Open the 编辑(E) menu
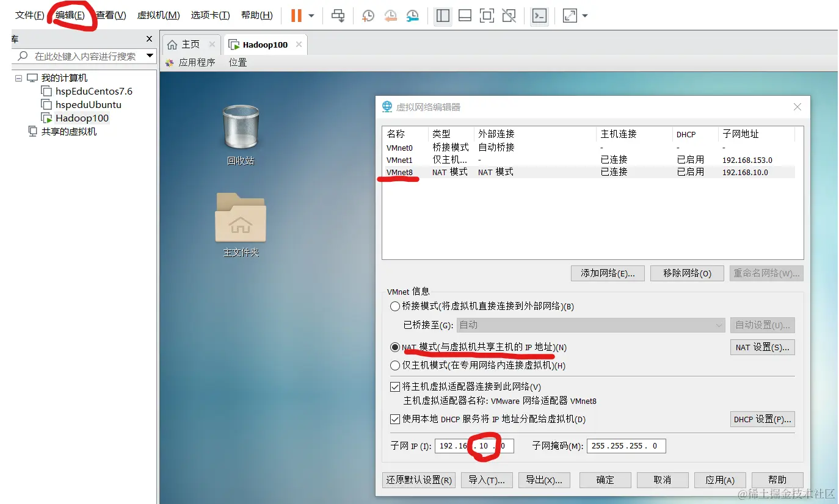 click(70, 15)
